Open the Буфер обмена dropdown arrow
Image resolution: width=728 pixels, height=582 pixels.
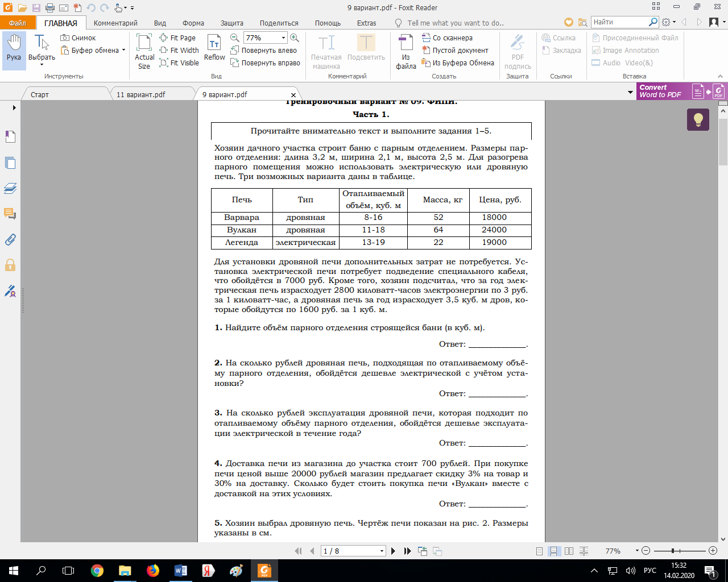pos(123,50)
